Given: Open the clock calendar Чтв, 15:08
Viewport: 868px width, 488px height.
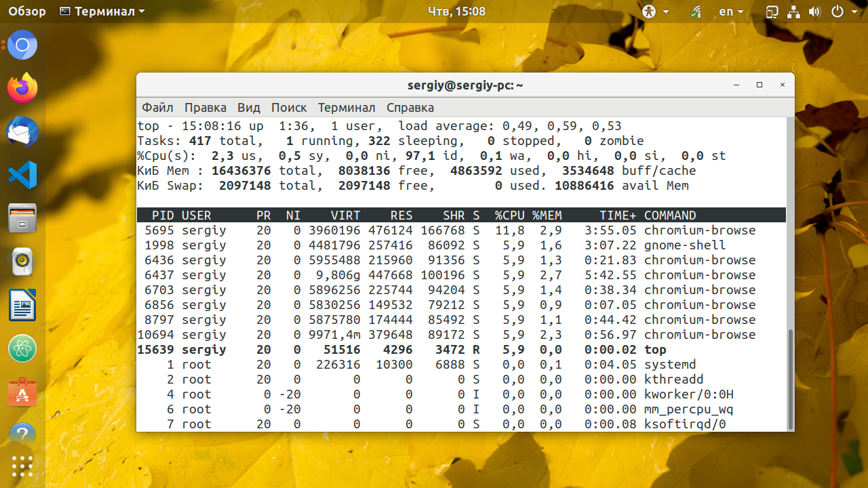Looking at the screenshot, I should coord(457,12).
